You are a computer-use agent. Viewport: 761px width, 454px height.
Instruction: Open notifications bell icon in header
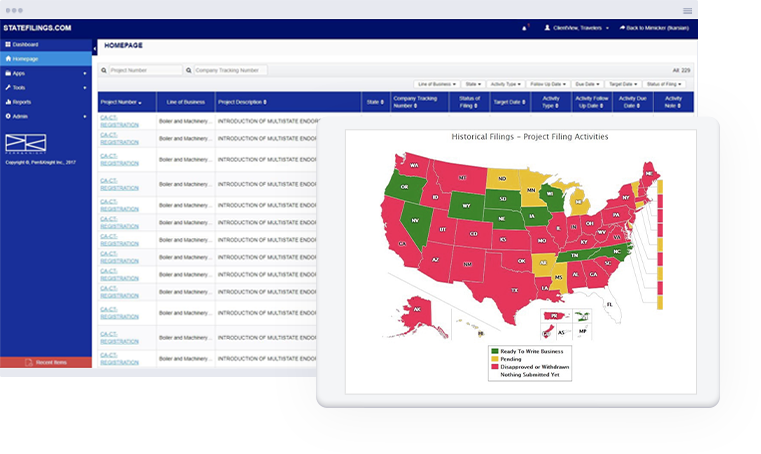coord(524,28)
